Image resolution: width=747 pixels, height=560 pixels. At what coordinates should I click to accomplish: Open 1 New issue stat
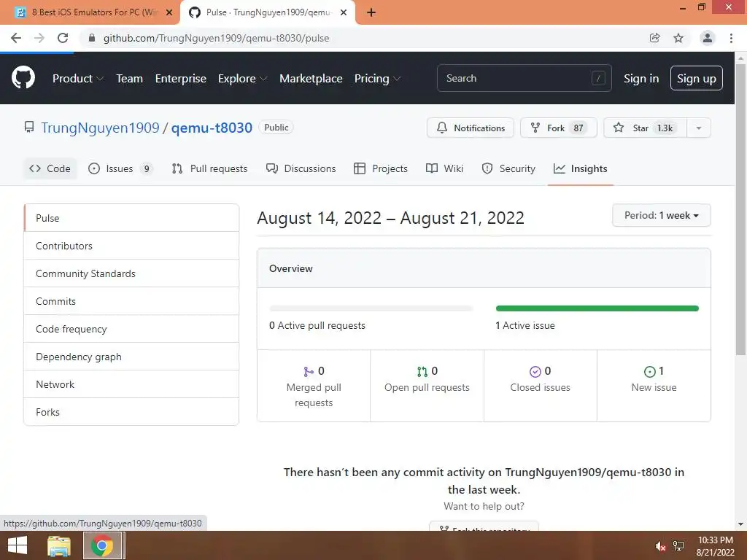[654, 386]
